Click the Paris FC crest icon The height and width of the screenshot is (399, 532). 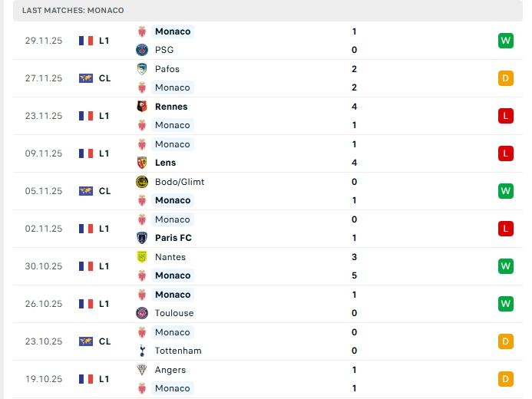[141, 238]
